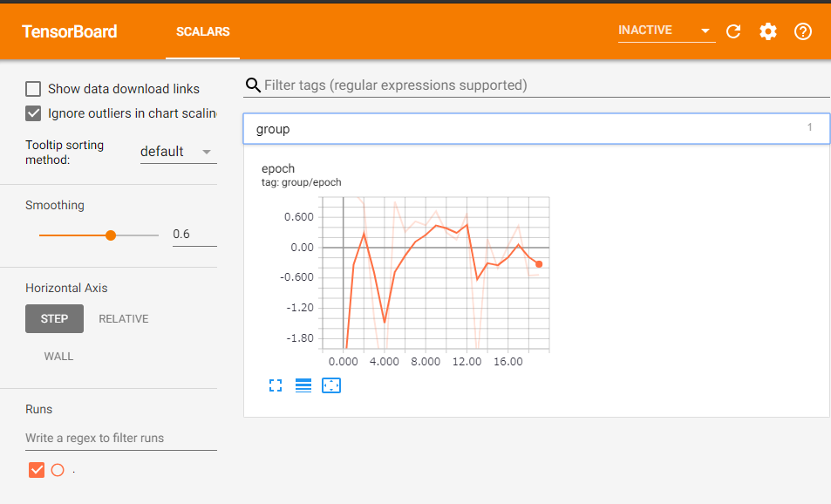Expand the epoch chart to full size

coord(276,385)
